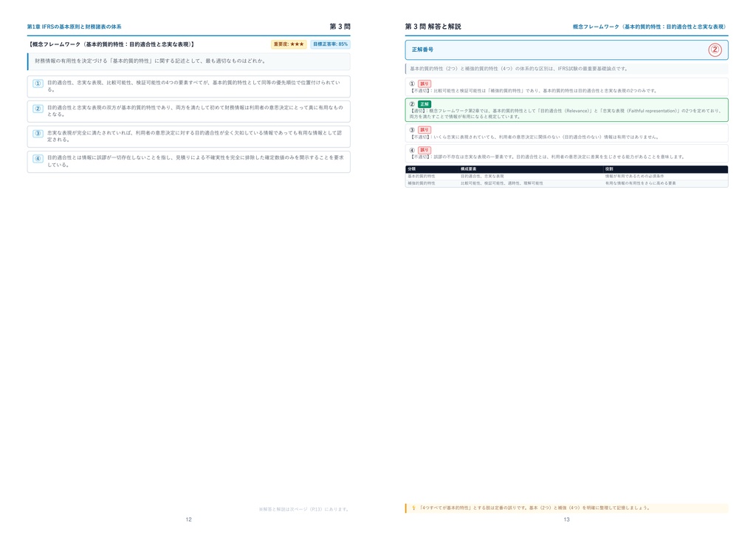This screenshot has width=756, height=535.
Task: Click explanation ③ text beginning 'いくら忠実に'
Action: point(535,137)
